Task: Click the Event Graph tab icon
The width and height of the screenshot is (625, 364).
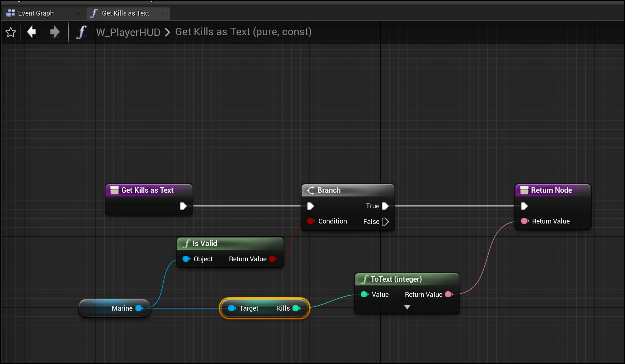Action: (x=10, y=13)
